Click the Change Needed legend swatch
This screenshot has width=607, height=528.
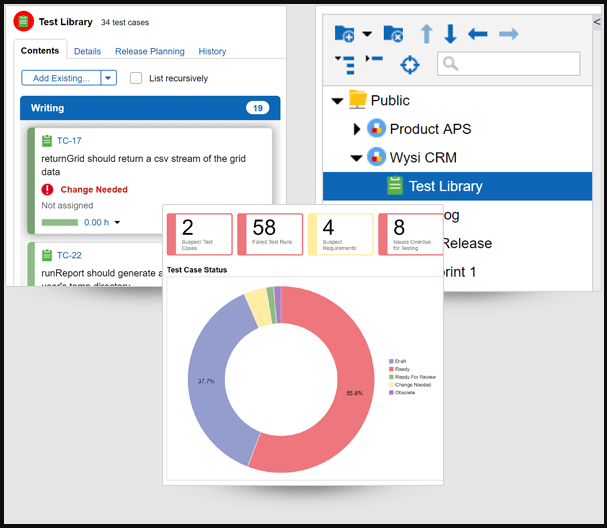(x=391, y=385)
